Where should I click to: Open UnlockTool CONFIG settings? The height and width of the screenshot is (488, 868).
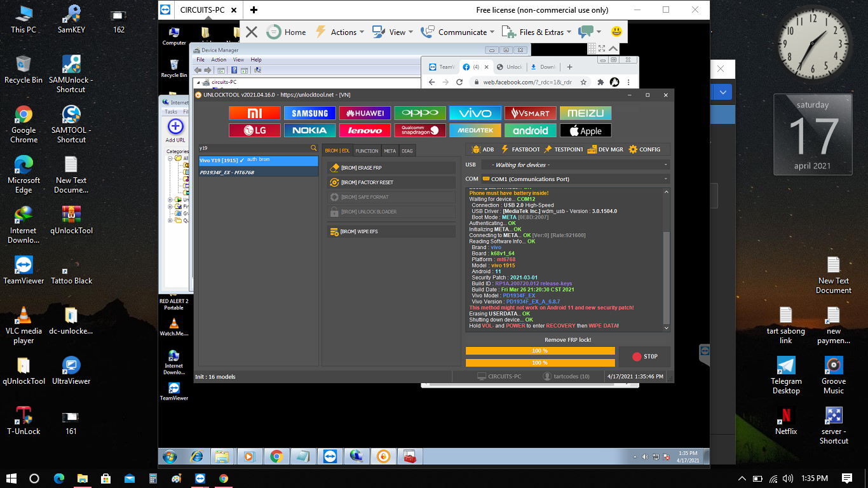coord(644,149)
